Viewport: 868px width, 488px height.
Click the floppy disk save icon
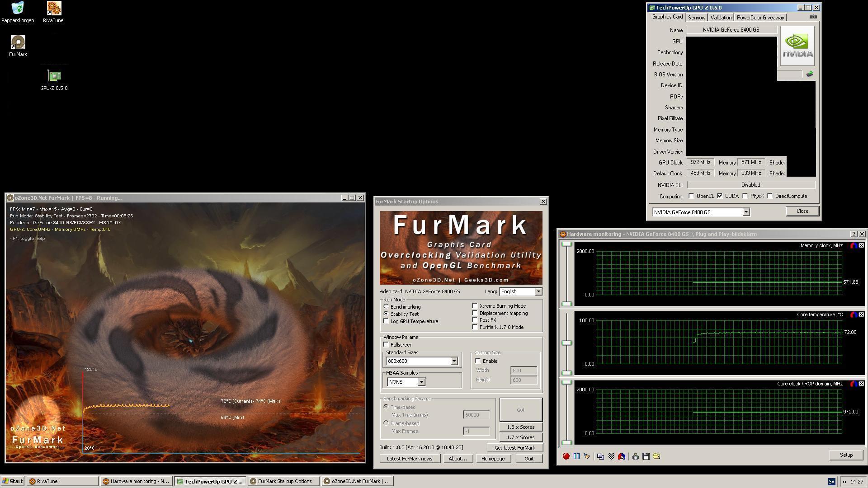[x=646, y=456]
